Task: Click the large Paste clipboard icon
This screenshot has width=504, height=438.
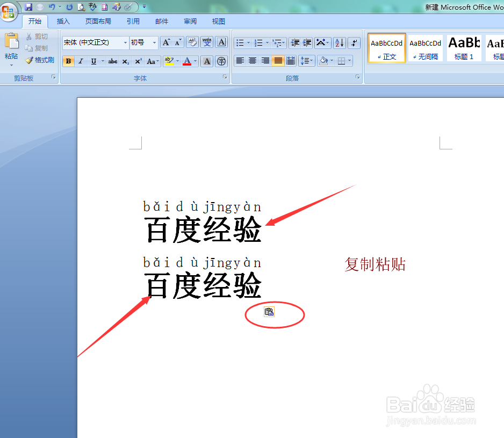Action: 12,41
